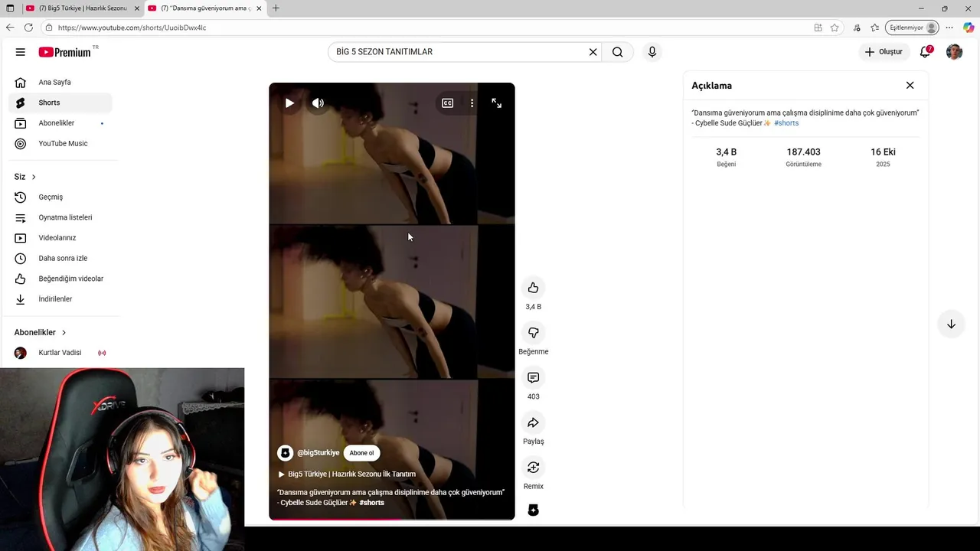
Task: Close the Açıklama description panel
Action: 910,86
